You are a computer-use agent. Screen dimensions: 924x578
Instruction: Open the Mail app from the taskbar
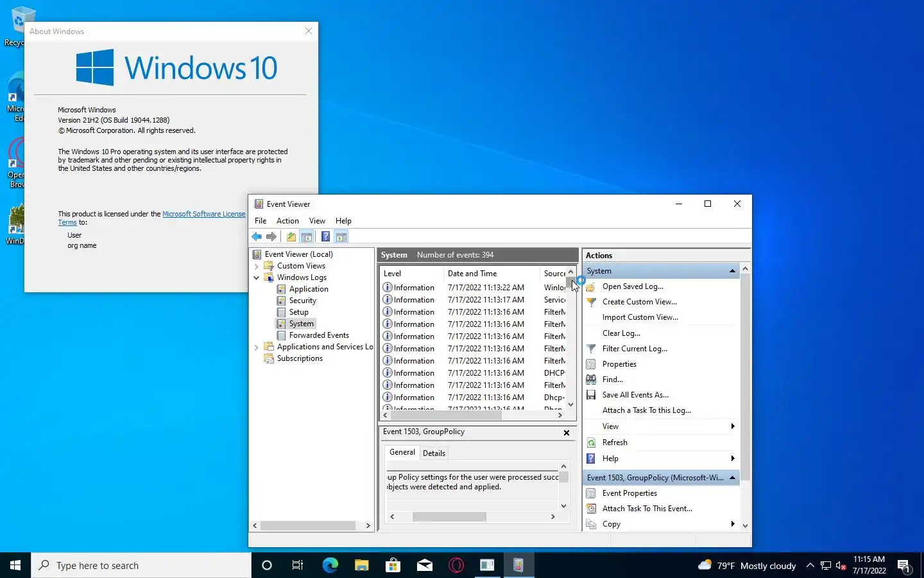click(x=424, y=565)
